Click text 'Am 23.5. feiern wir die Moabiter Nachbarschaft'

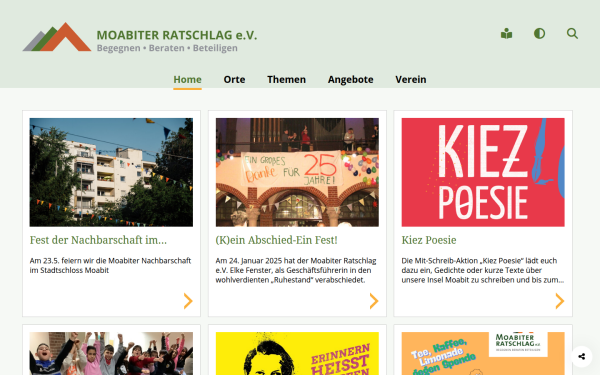tap(110, 261)
